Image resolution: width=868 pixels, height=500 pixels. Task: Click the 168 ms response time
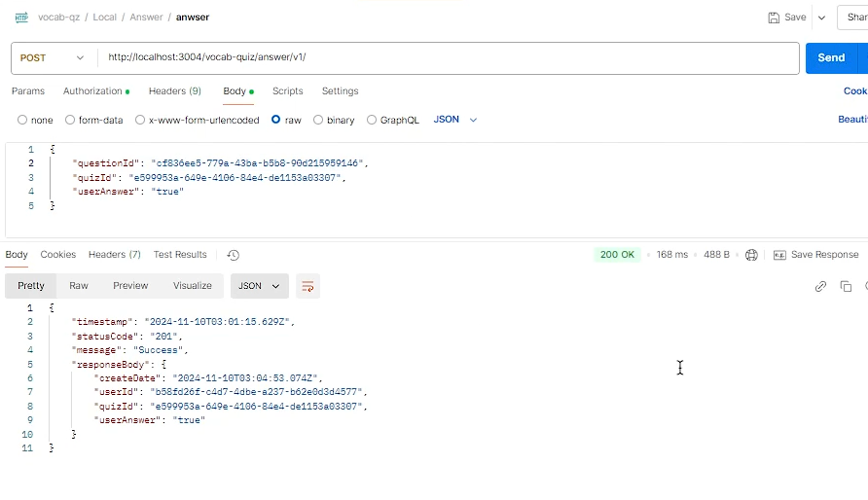click(x=672, y=255)
